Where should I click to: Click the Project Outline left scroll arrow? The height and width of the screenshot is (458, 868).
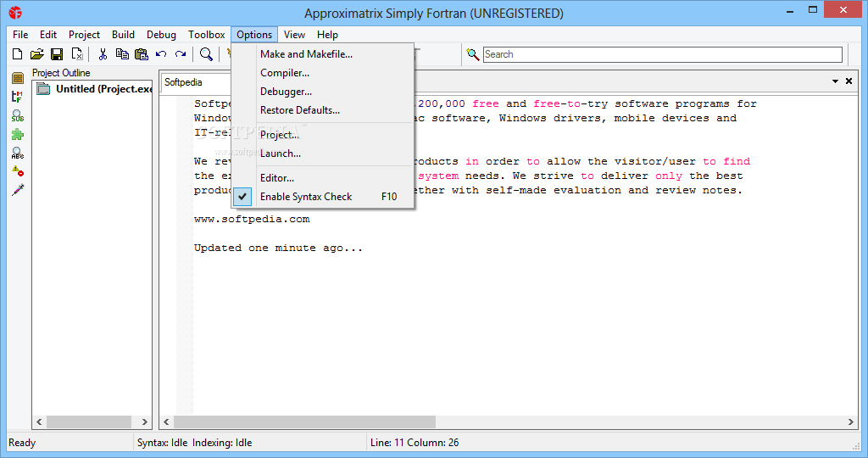(x=39, y=422)
